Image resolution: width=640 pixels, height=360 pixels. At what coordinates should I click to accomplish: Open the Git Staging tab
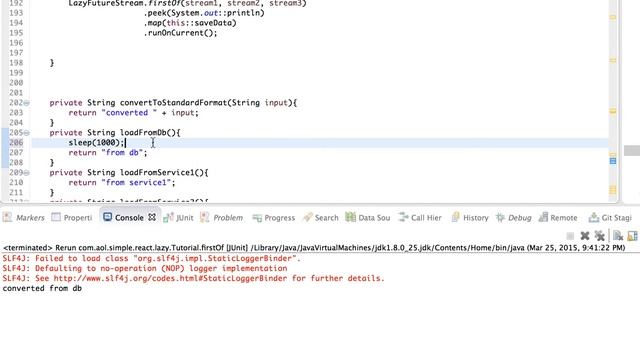(610, 218)
